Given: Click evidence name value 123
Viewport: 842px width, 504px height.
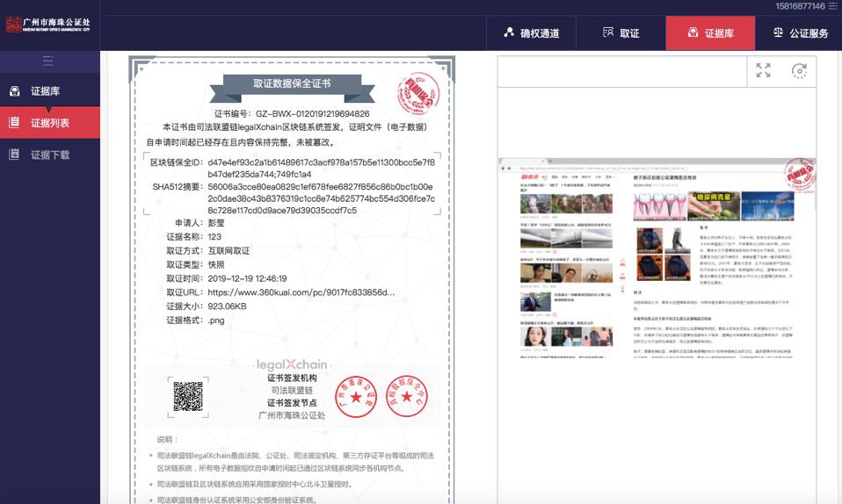Looking at the screenshot, I should tap(214, 237).
